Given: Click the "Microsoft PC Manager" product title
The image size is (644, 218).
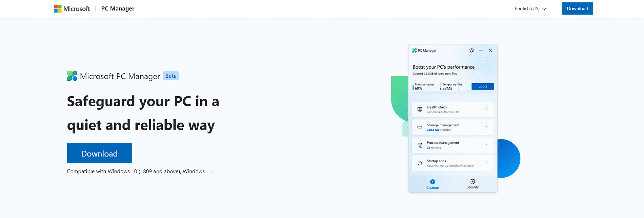Looking at the screenshot, I should (120, 76).
